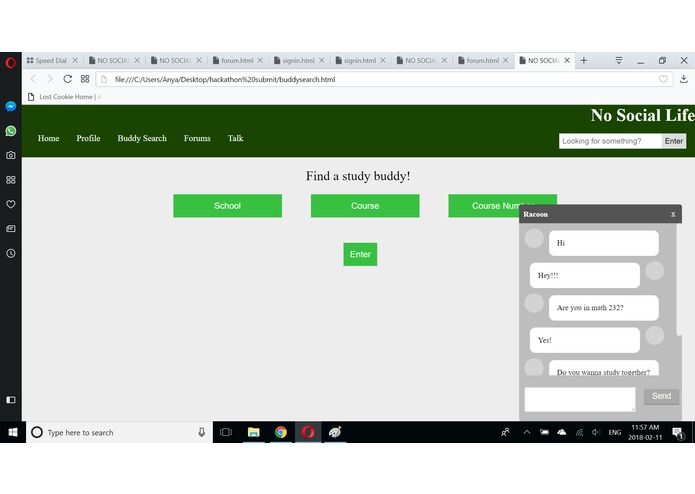Open the tab menu icon near the window controls

tap(619, 60)
